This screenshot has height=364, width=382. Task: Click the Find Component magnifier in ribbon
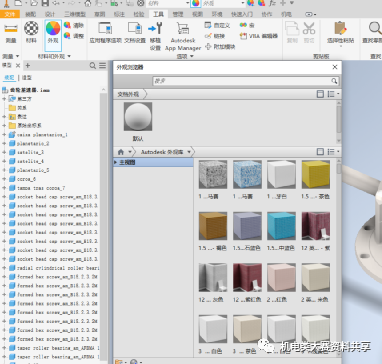point(376,28)
